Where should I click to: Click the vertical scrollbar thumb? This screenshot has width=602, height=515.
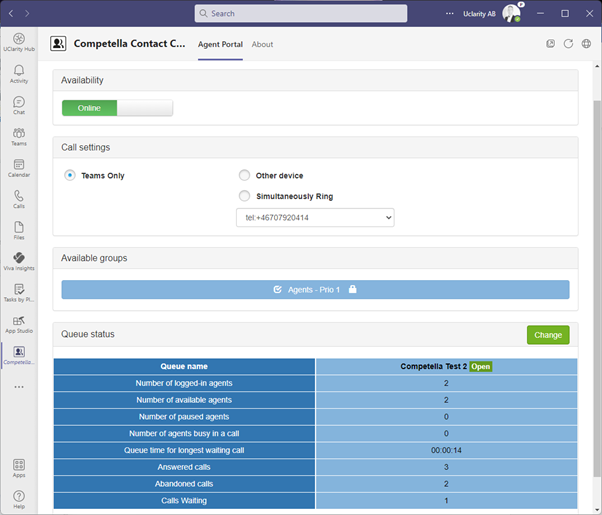coord(597,288)
